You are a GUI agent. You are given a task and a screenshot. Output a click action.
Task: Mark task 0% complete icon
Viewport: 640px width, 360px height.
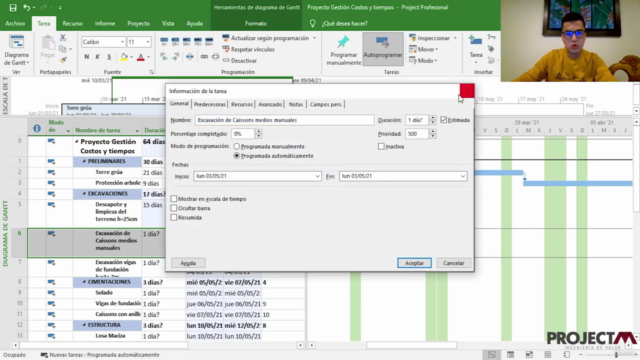[x=164, y=41]
